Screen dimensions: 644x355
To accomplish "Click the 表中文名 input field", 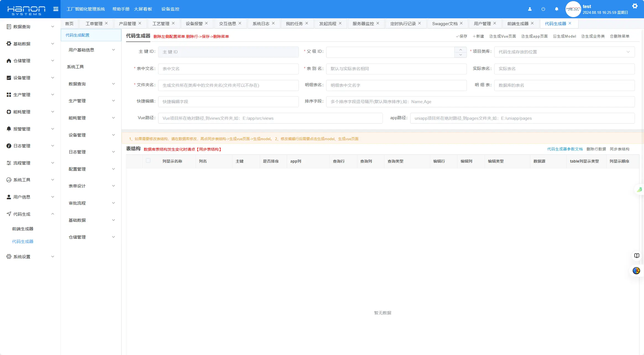I will click(228, 69).
